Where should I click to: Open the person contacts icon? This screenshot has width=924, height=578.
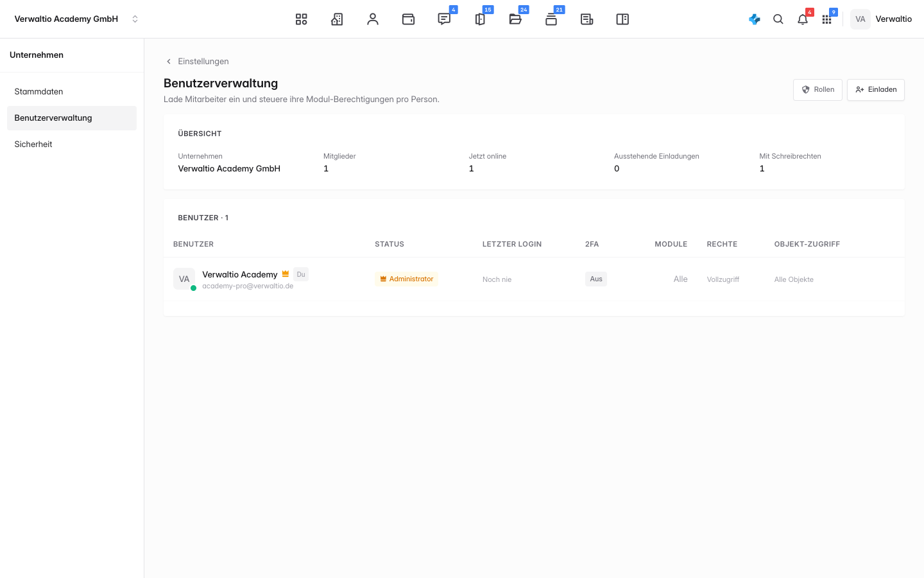(x=373, y=19)
